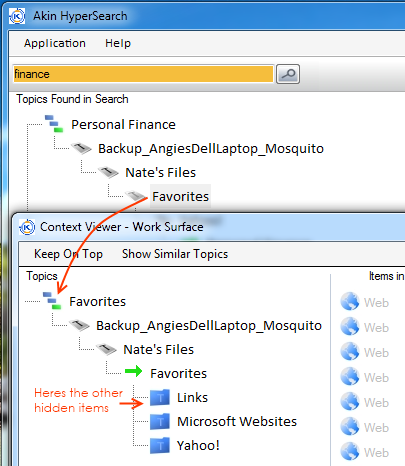Open the Application menu
The image size is (405, 466).
(55, 43)
